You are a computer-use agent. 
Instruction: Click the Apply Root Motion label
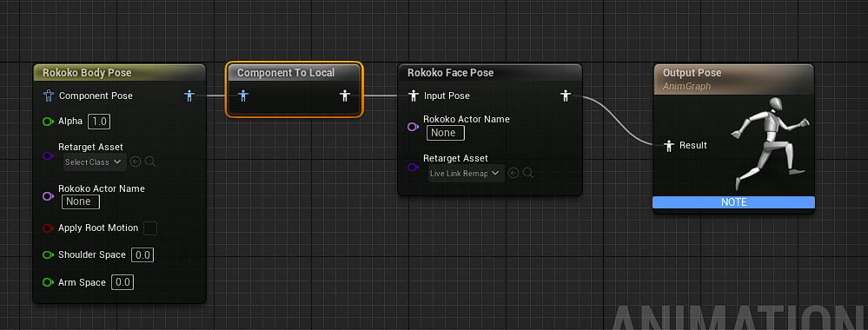(98, 228)
